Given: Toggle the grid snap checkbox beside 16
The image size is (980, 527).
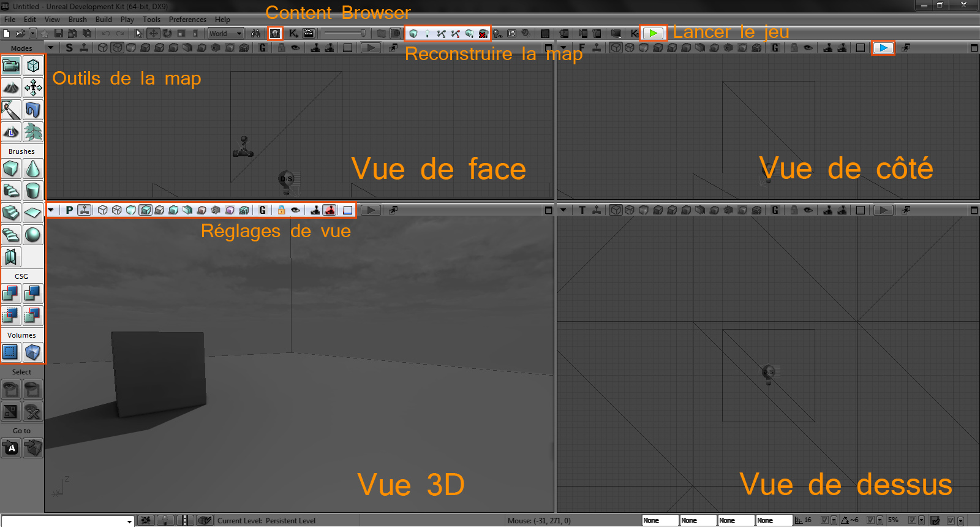Looking at the screenshot, I should coord(824,520).
